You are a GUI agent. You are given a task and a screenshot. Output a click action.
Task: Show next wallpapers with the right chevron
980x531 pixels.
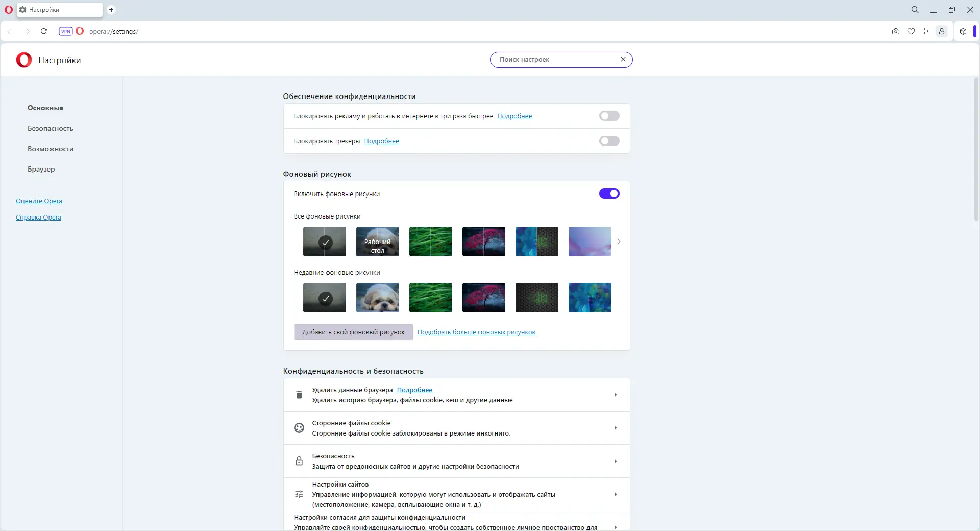coord(619,242)
